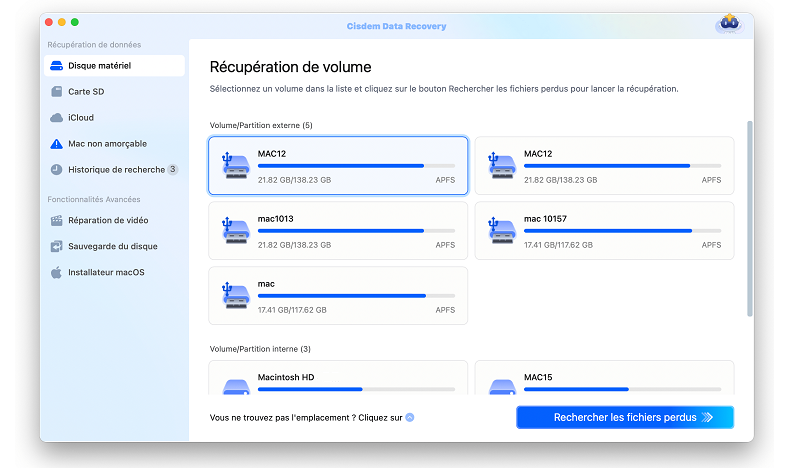Click the iCloud cloud icon
This screenshot has height=468, width=800.
coord(57,118)
